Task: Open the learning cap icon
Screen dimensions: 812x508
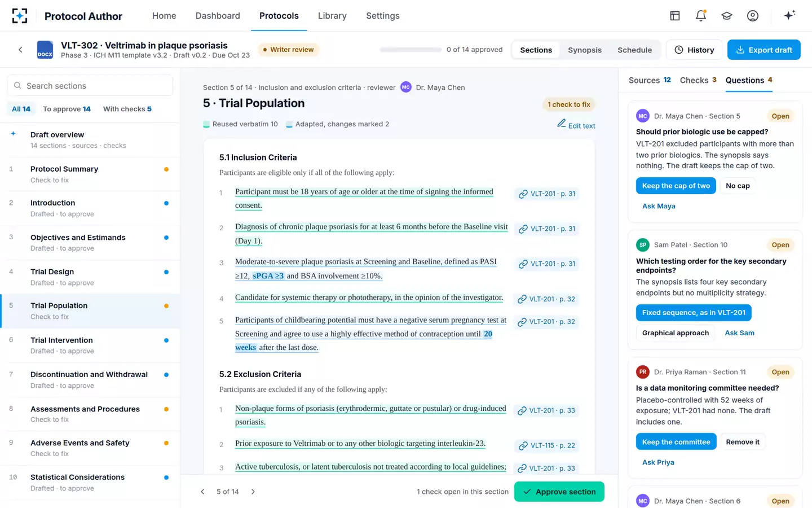Action: pyautogui.click(x=727, y=16)
